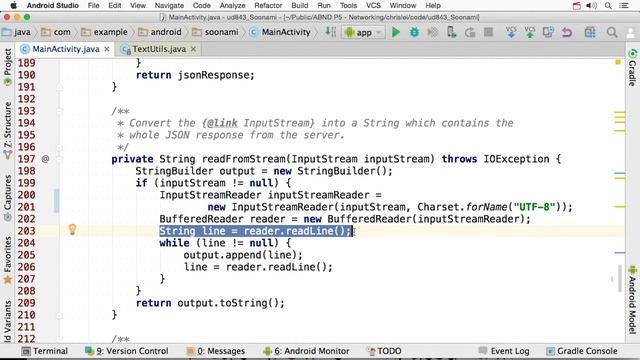Click the purple Revert arrow icon

coord(567,32)
